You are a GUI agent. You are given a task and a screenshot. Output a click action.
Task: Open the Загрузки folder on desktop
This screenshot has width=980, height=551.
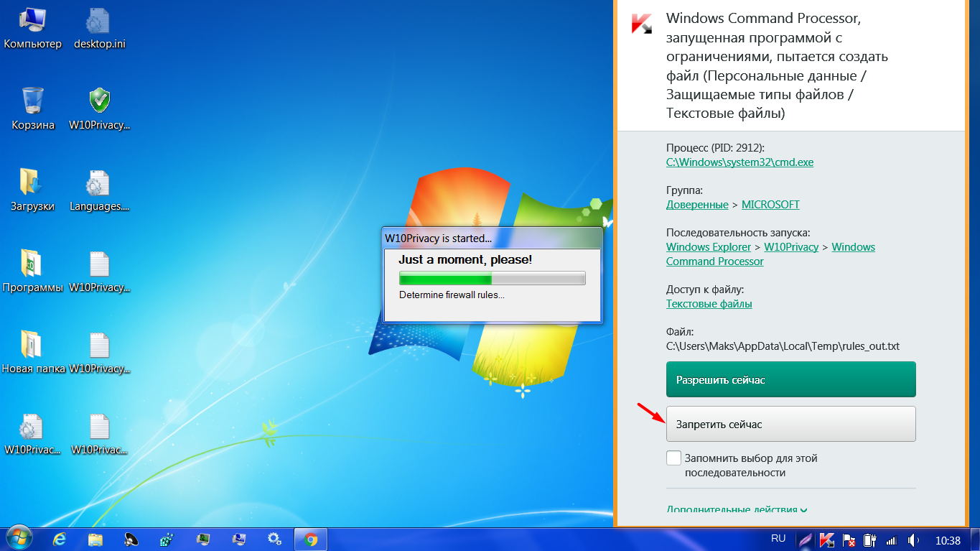(x=33, y=190)
